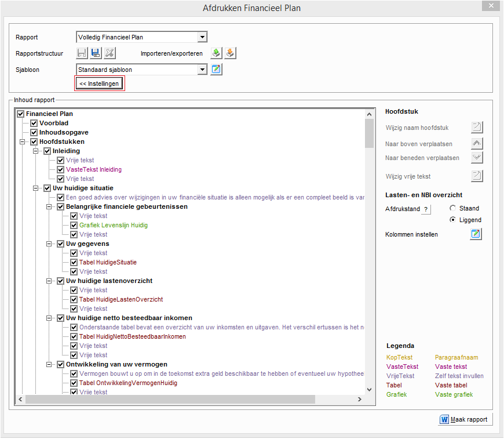Viewport: 504px width, 439px height.
Task: Toggle the Hoofdstukken checkbox
Action: click(x=34, y=142)
